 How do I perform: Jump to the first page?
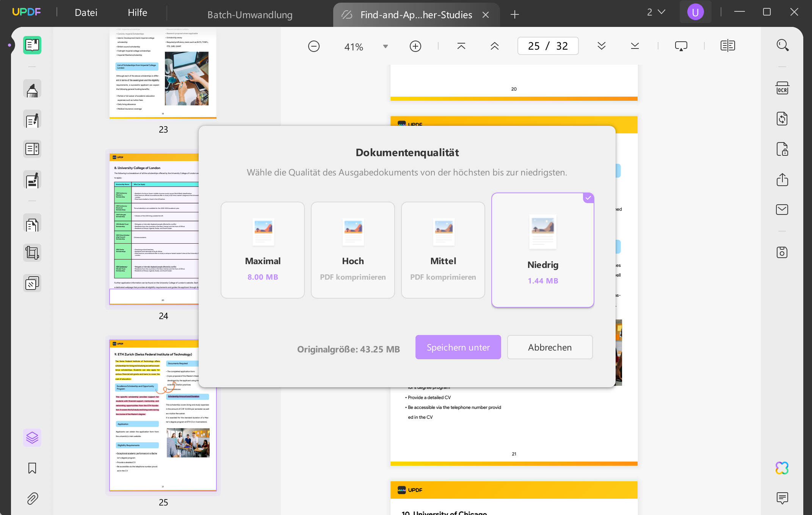point(461,46)
